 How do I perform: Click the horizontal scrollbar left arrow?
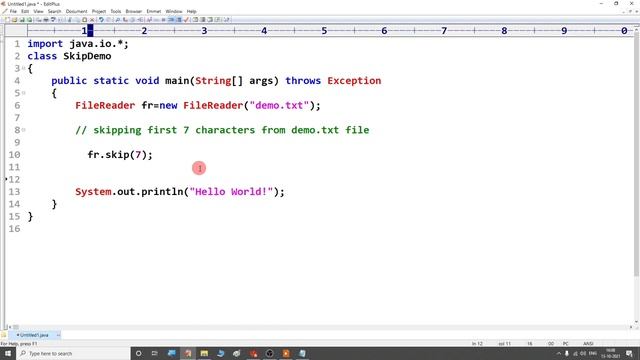point(10,327)
